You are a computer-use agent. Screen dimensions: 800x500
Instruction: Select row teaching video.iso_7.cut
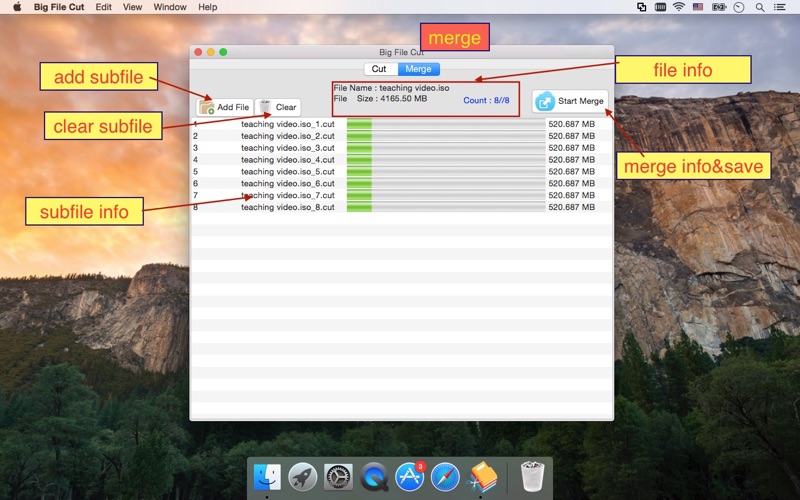tap(401, 195)
